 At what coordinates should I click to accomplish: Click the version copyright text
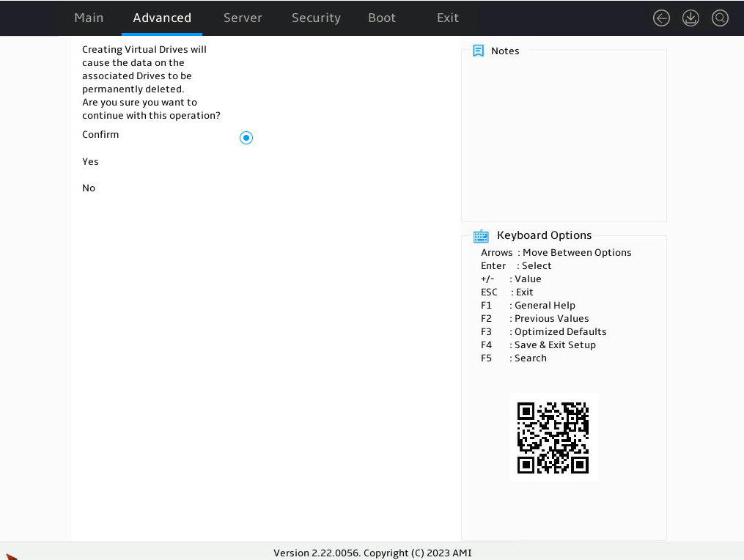(372, 553)
